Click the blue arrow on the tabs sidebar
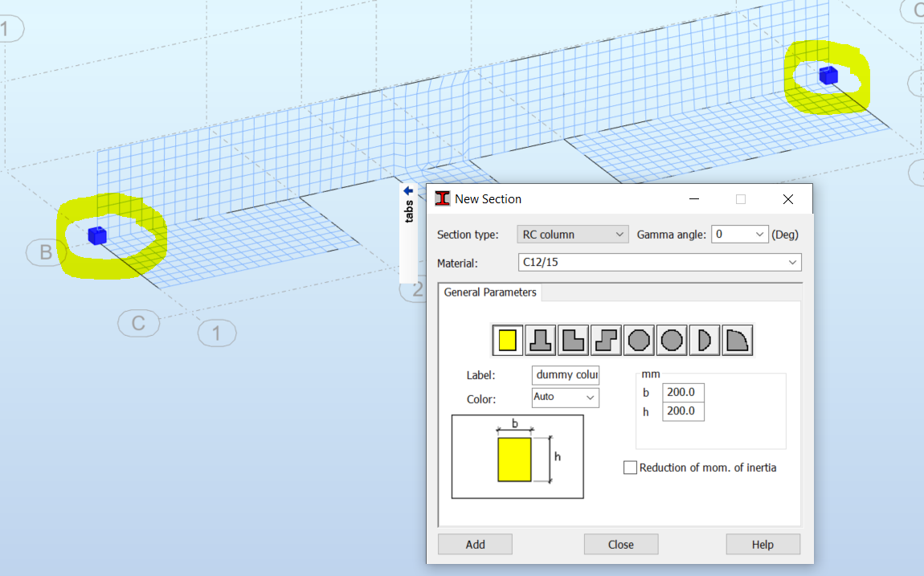 coord(407,190)
